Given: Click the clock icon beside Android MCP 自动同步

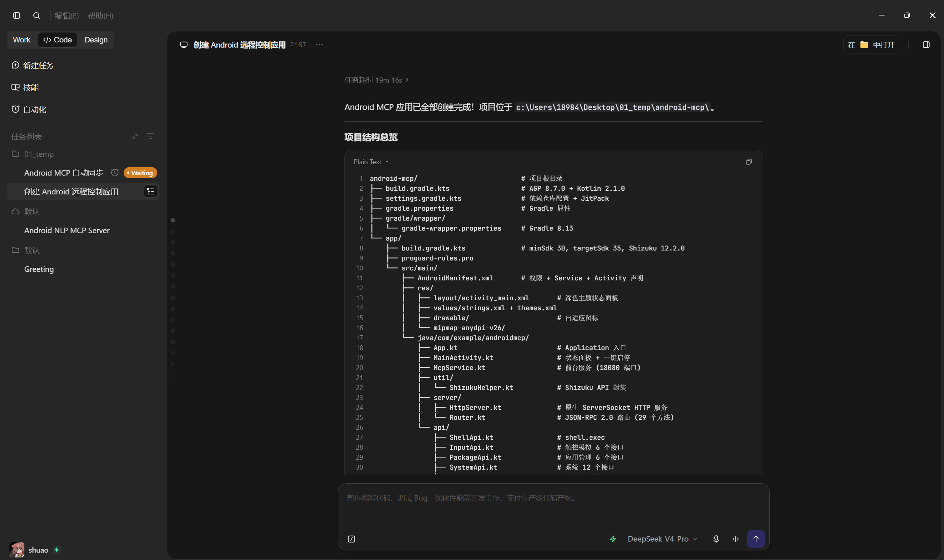Looking at the screenshot, I should [x=115, y=172].
